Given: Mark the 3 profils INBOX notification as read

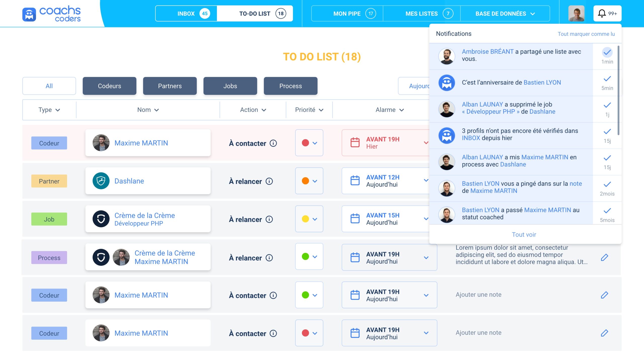Looking at the screenshot, I should tap(607, 131).
